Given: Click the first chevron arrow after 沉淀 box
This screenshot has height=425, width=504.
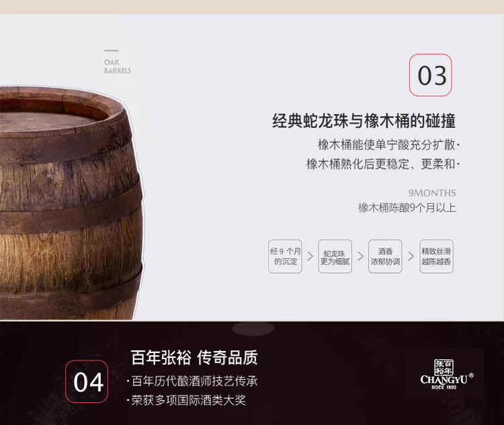Looking at the screenshot, I should 310,256.
